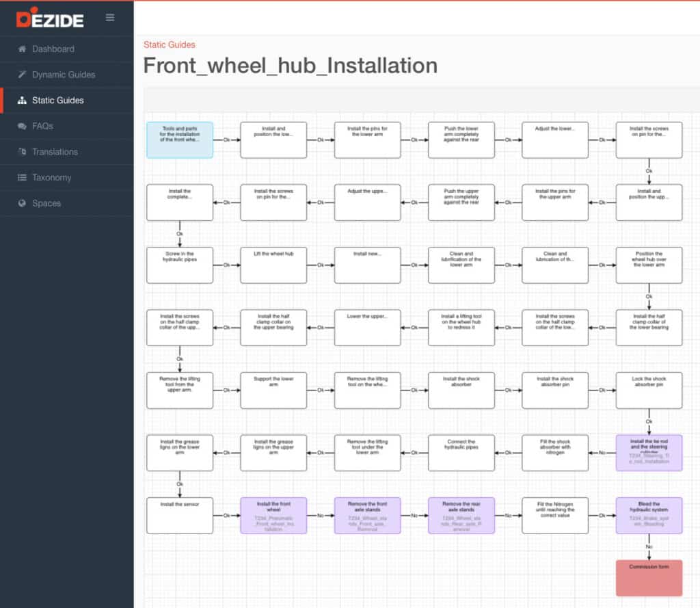Screen dimensions: 700x608
Task: Click the 'Connect the hydraulic pipes' node
Action: pyautogui.click(x=461, y=453)
